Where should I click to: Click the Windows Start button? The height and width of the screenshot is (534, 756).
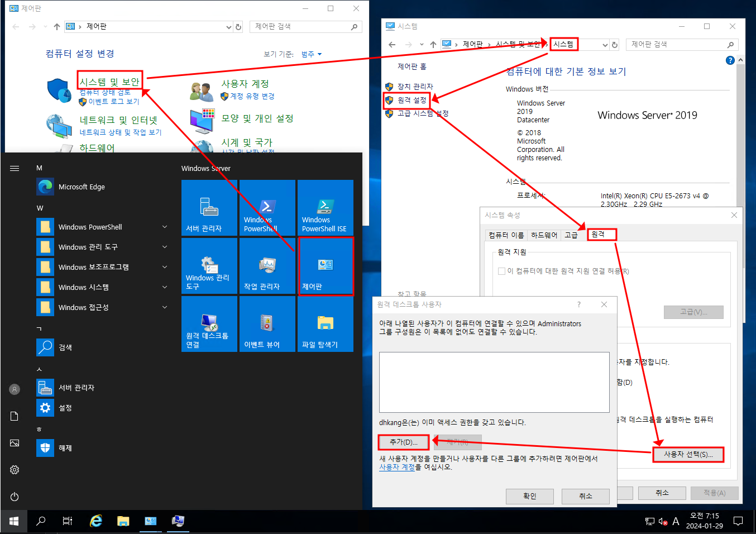[14, 521]
